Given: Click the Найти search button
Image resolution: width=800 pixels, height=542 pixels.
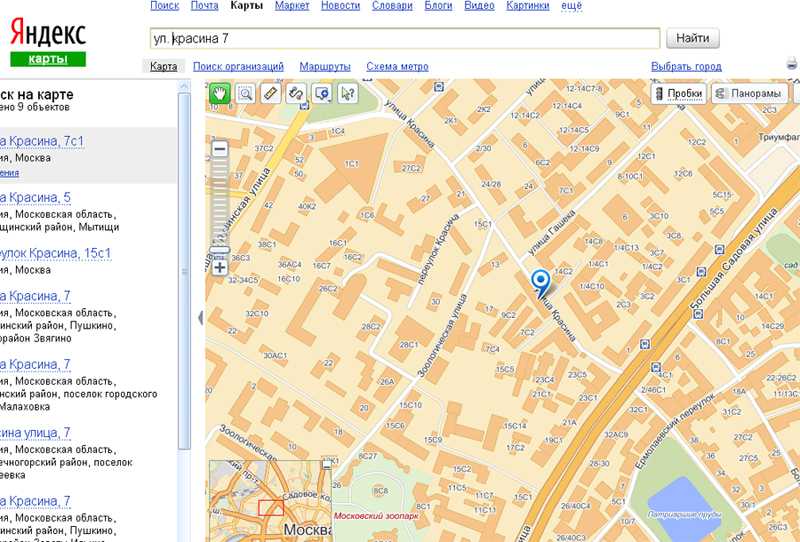Looking at the screenshot, I should pyautogui.click(x=692, y=38).
